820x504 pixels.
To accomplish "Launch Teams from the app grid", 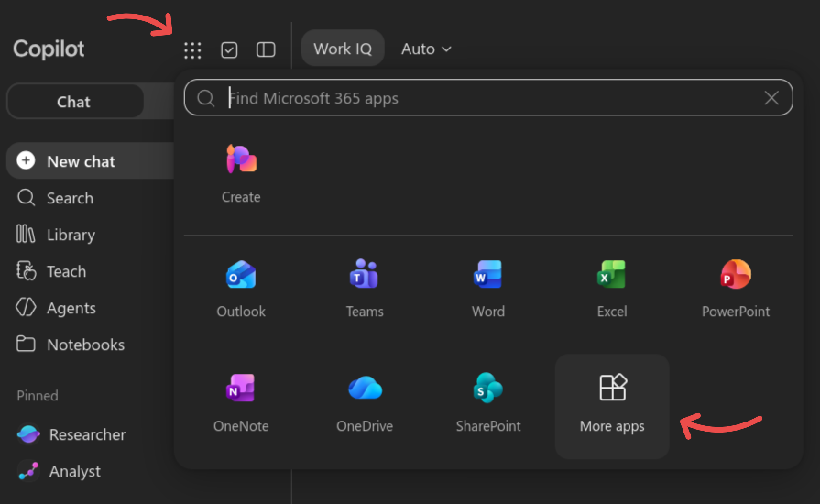I will point(365,290).
